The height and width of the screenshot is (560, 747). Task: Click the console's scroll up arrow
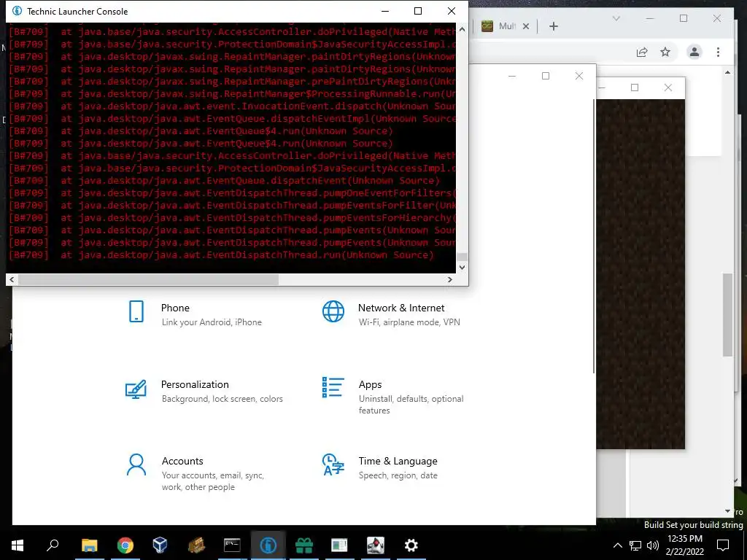(462, 29)
